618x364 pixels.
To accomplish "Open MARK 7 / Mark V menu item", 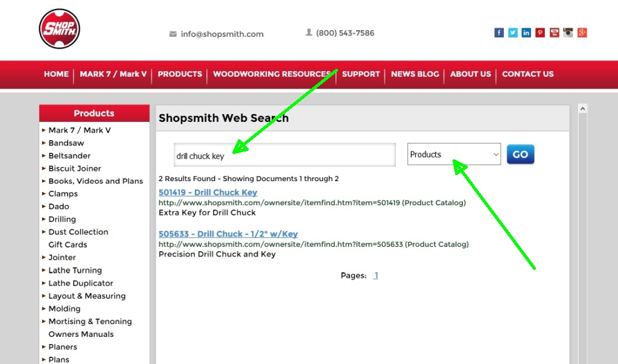I will point(113,74).
